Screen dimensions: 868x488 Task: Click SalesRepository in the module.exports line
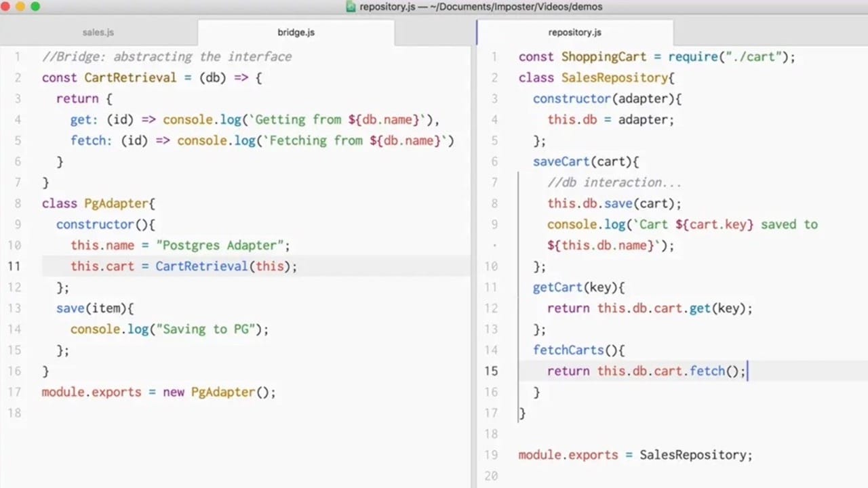[x=694, y=455]
